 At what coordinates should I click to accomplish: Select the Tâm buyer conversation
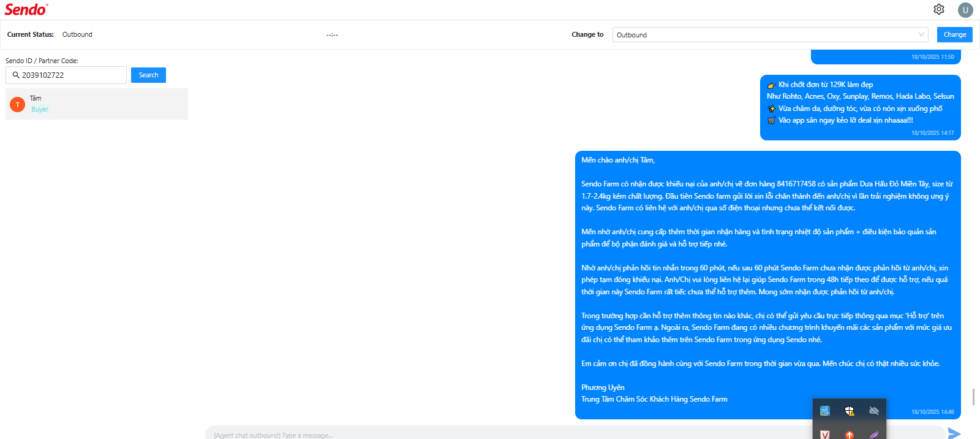(x=97, y=104)
